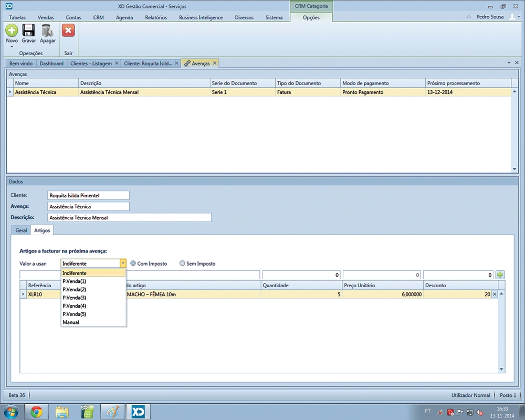Expand the Novo button dropdown arrow
Viewport: 525px width, 420px height.
12,46
